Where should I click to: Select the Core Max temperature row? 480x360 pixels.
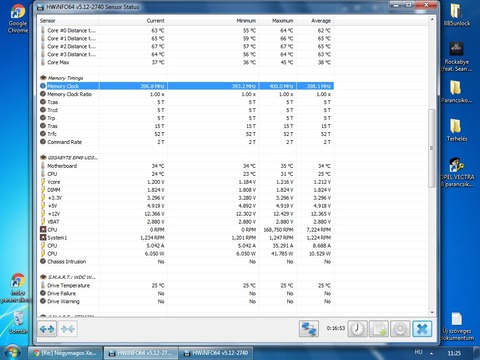point(186,62)
